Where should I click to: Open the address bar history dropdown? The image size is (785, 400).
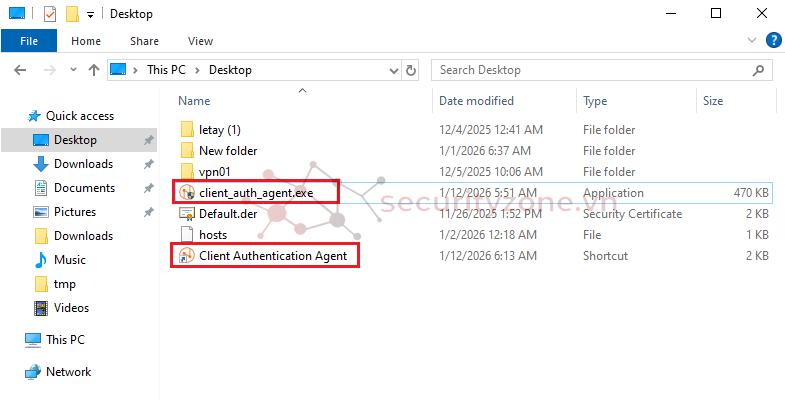click(x=392, y=70)
